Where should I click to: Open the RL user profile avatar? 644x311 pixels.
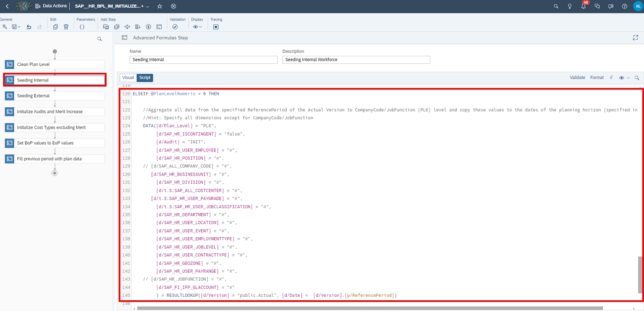tap(638, 6)
